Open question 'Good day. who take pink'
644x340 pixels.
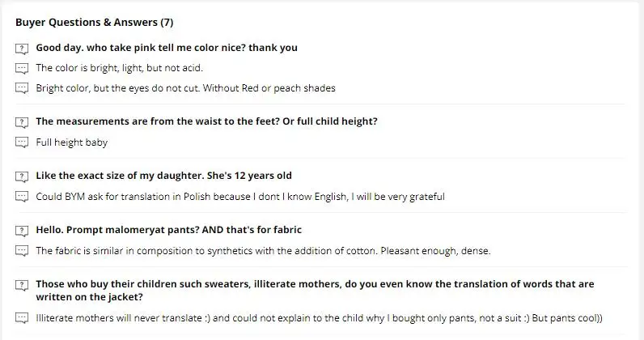tap(167, 48)
